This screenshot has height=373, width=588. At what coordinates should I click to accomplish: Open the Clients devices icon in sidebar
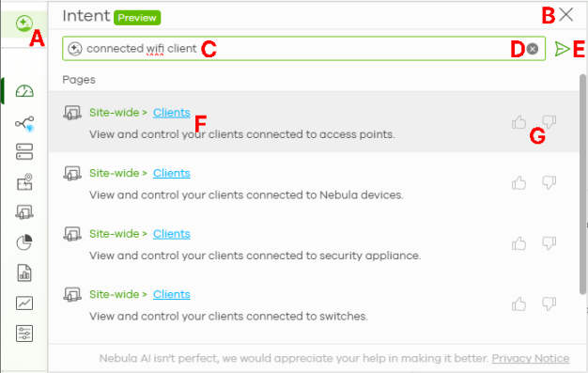(24, 212)
